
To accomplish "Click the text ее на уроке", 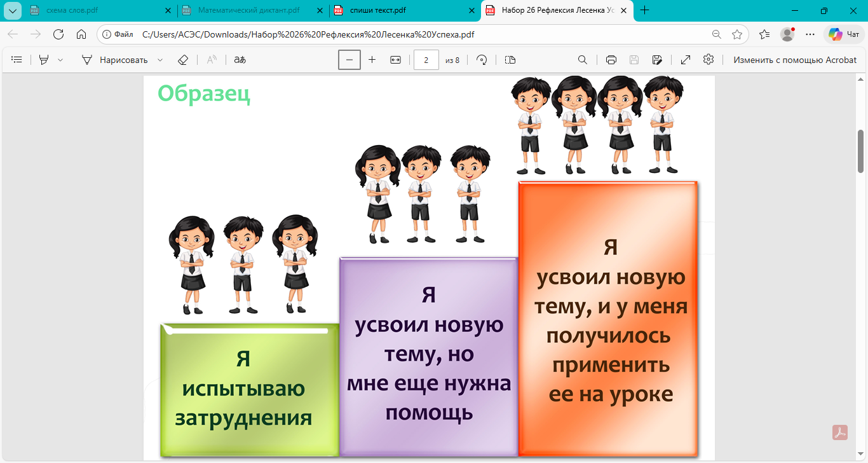I will 611,394.
